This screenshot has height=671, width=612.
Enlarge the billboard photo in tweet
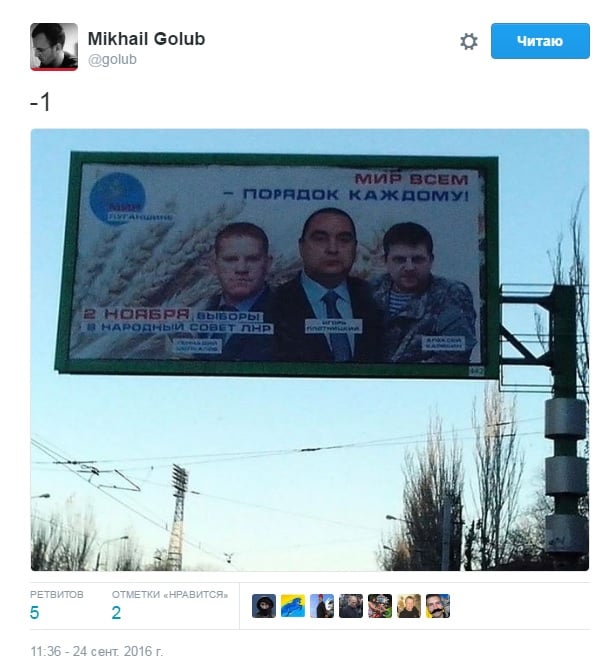tap(310, 350)
